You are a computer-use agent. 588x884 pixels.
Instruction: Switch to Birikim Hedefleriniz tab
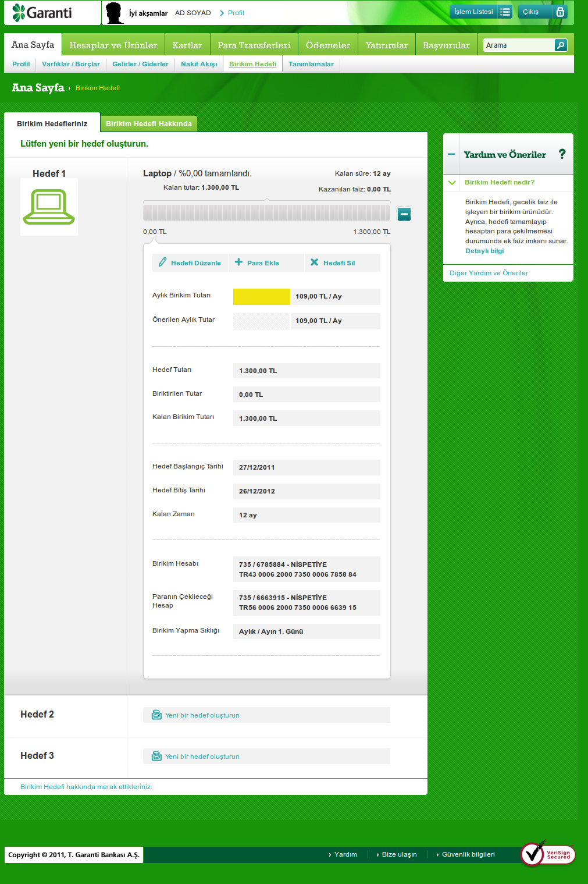pos(52,123)
